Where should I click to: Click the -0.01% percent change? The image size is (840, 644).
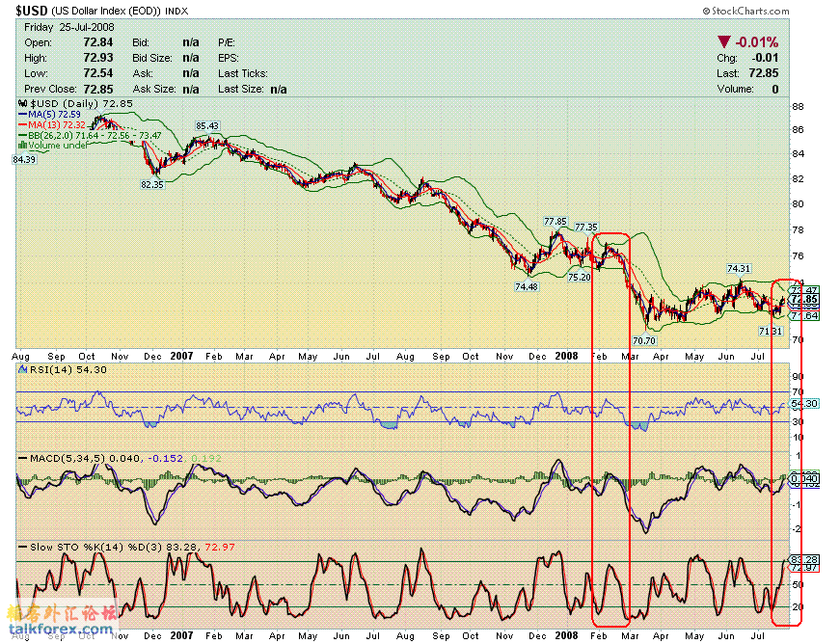pyautogui.click(x=756, y=42)
